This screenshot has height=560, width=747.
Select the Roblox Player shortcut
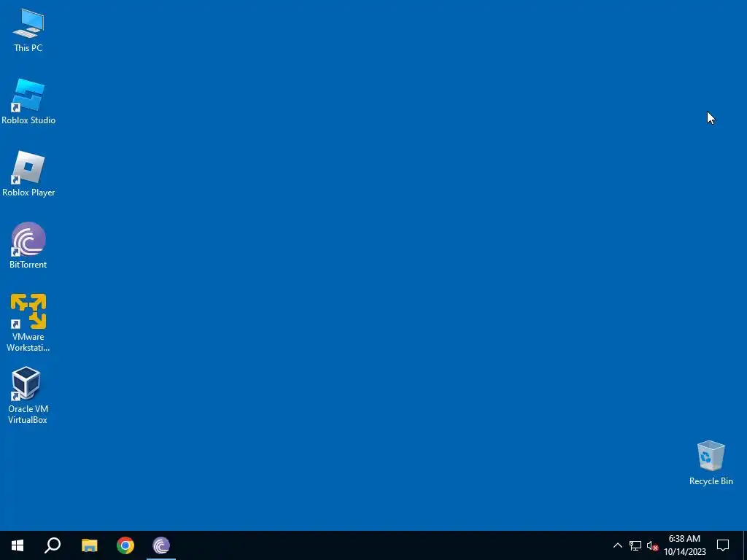pos(28,174)
